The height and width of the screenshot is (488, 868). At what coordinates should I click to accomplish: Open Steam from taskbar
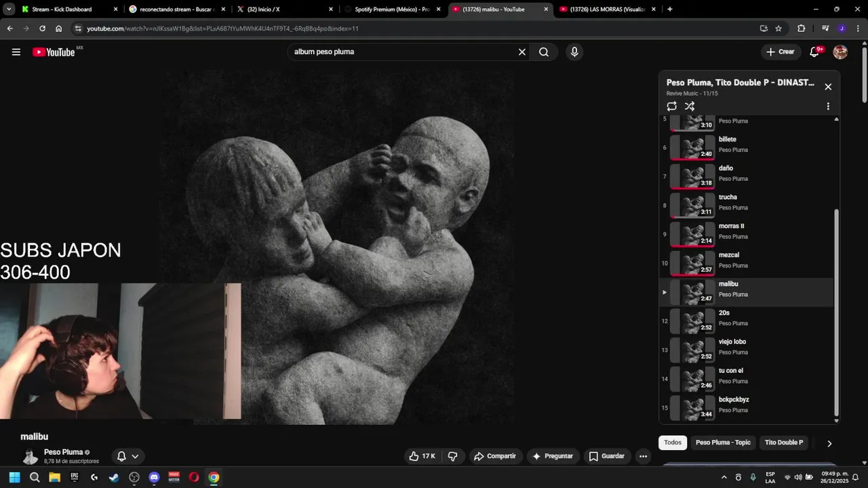(114, 477)
